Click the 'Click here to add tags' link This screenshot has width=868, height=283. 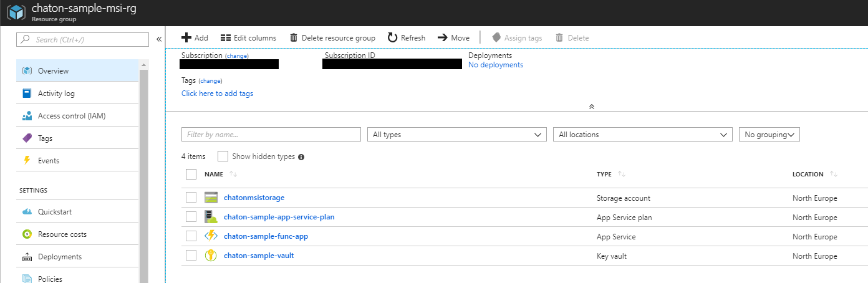217,94
